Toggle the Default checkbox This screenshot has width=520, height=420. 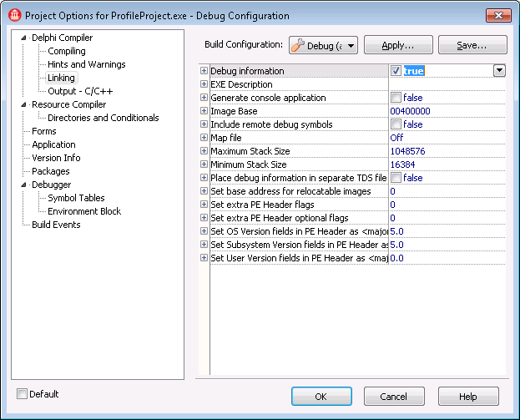[23, 394]
